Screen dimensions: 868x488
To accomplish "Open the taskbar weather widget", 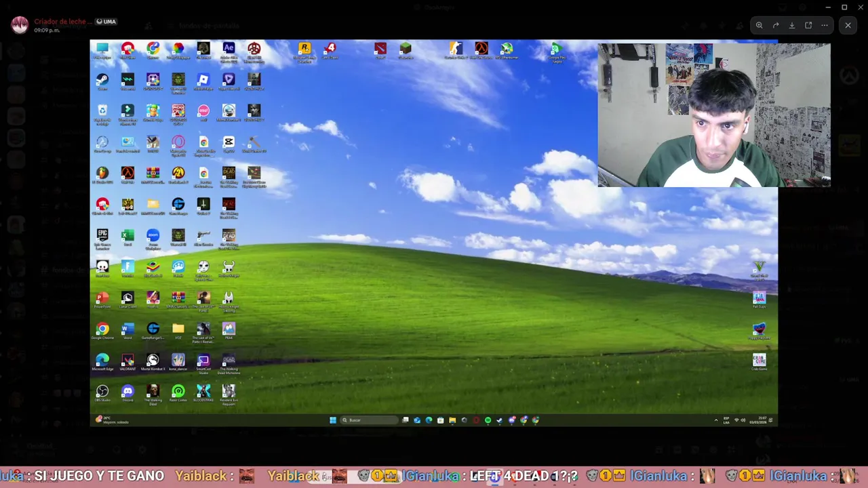I will 113,420.
